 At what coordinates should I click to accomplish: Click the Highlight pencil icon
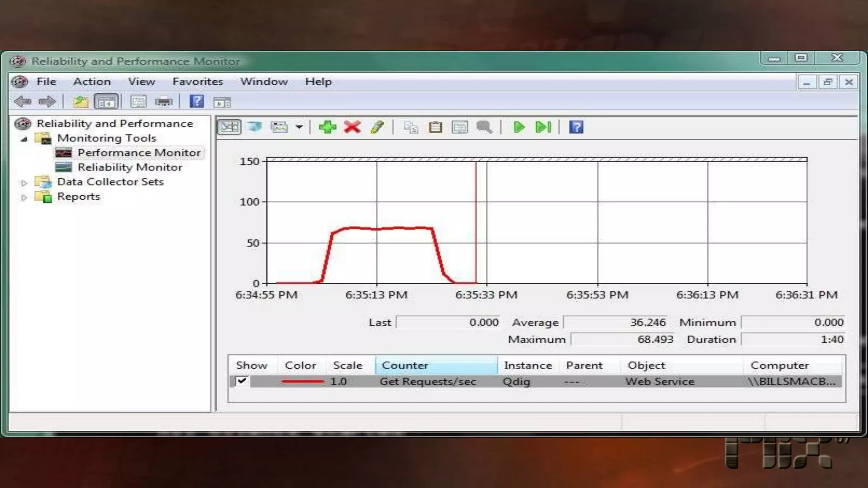377,127
